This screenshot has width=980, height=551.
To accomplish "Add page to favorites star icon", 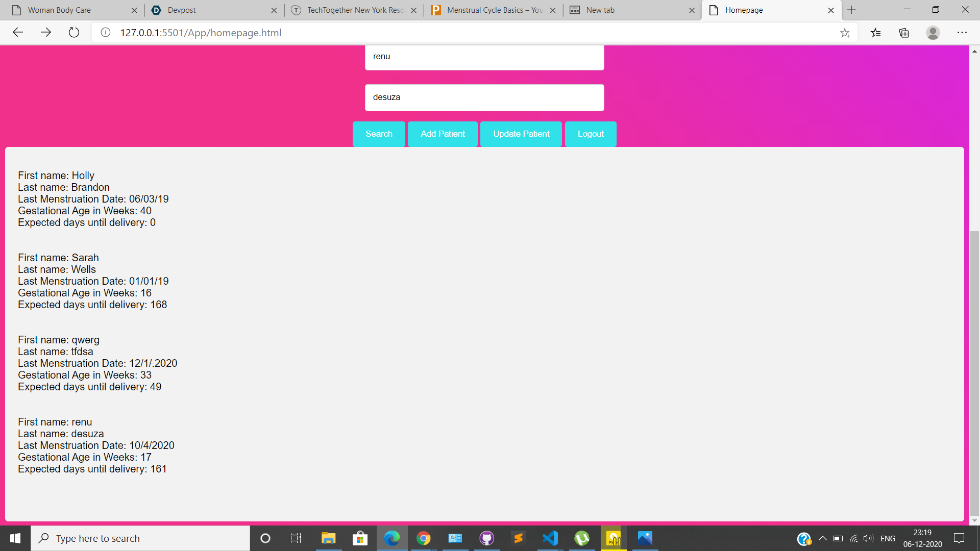I will [x=845, y=33].
